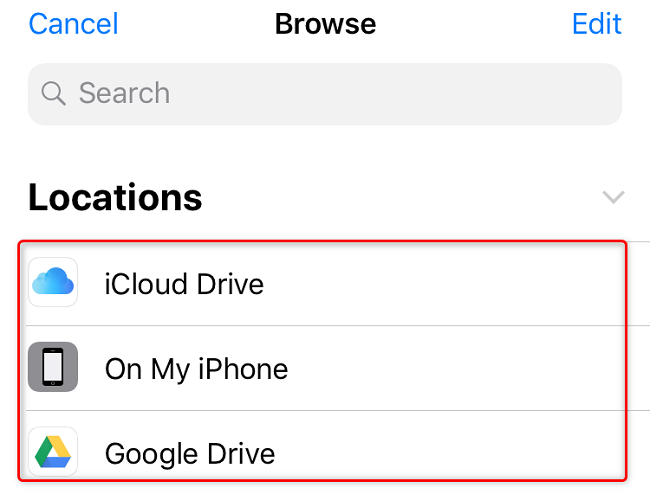The image size is (650, 494).
Task: Tap the Locations section heading
Action: tap(115, 197)
